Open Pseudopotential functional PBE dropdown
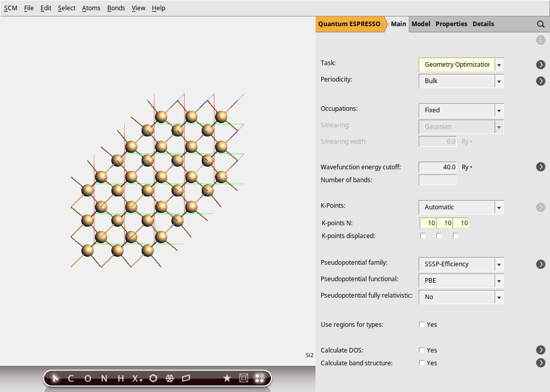 tap(461, 281)
